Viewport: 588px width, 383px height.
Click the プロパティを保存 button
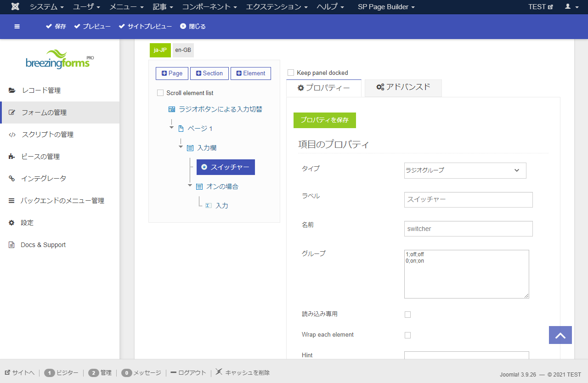(x=324, y=120)
